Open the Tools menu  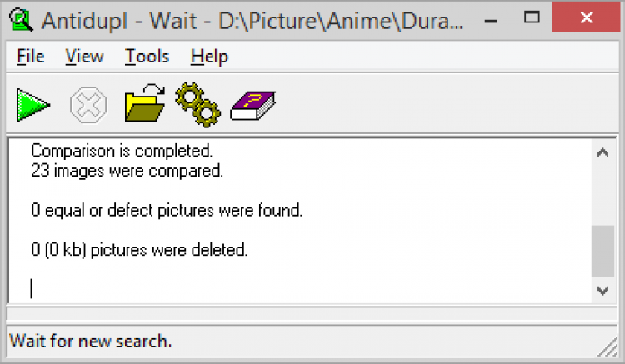click(x=147, y=57)
